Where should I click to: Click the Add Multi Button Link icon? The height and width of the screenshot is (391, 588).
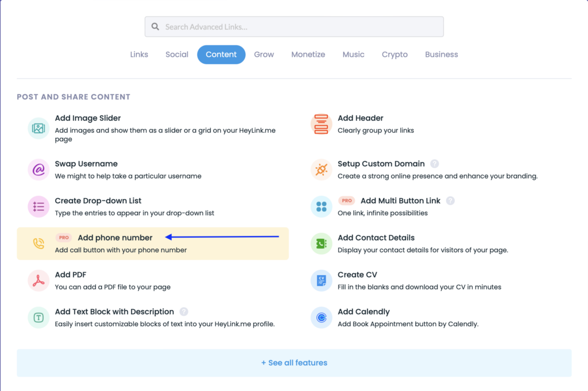(322, 207)
